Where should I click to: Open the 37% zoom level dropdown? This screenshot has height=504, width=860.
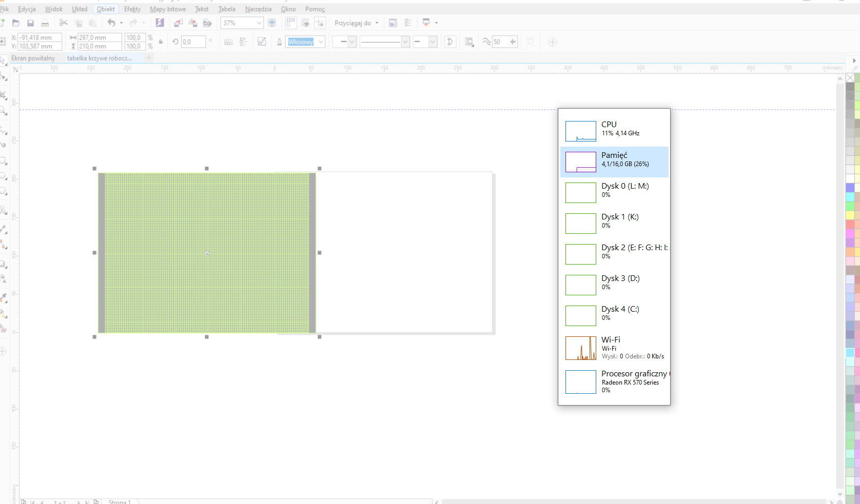pyautogui.click(x=259, y=23)
